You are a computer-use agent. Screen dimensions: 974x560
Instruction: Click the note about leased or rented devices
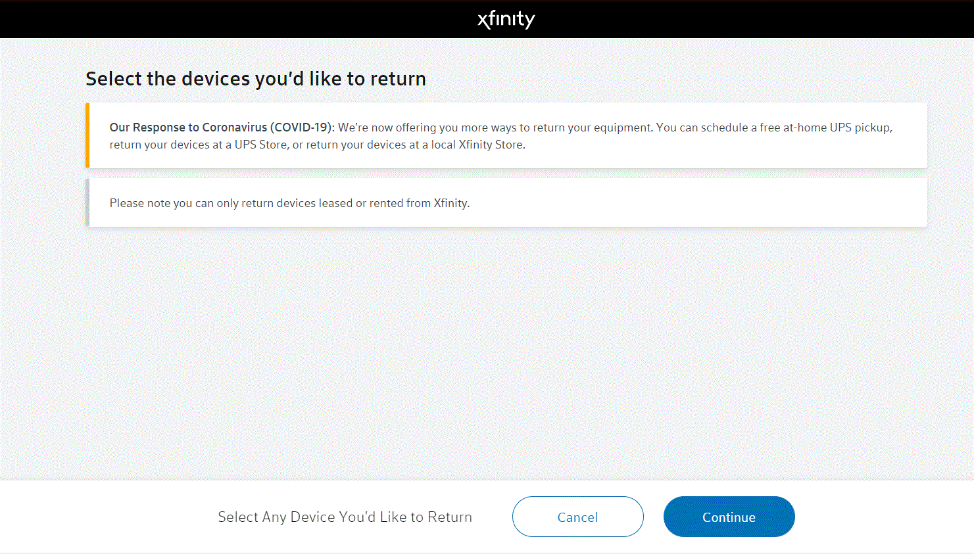(x=289, y=203)
